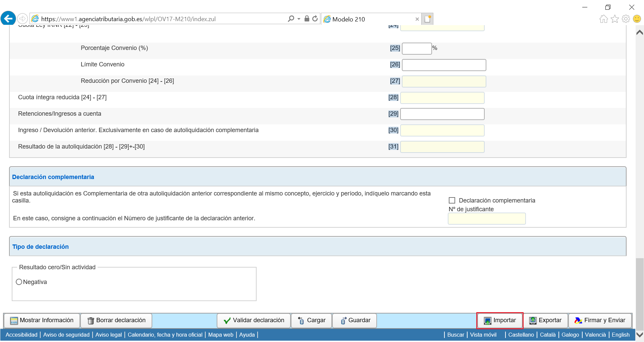Viewport: 644px width, 342px height.
Task: Click the Importar button
Action: 500,321
